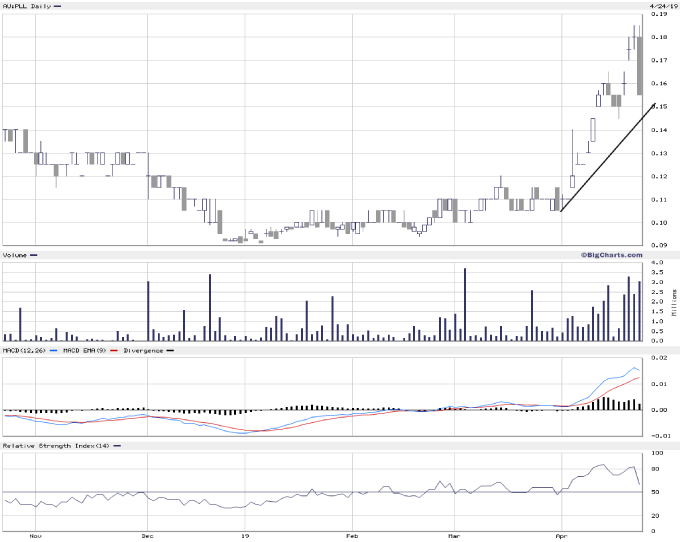Click the Relative Strength Index(14) label

56,445
